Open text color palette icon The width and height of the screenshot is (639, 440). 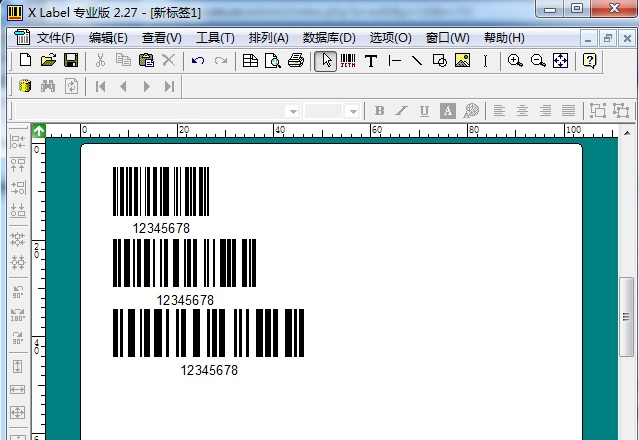471,110
